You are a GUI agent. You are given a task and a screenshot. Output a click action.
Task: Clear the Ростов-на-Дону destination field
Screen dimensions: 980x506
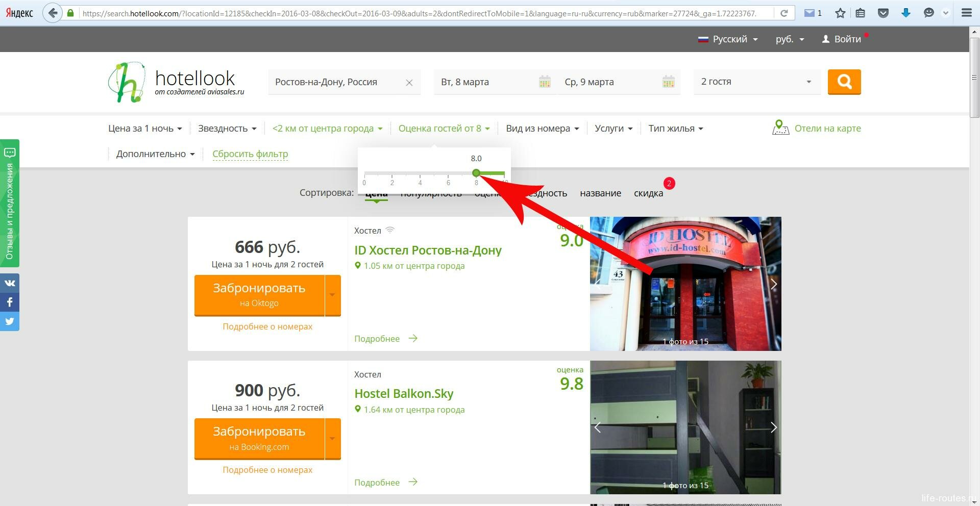click(x=409, y=83)
